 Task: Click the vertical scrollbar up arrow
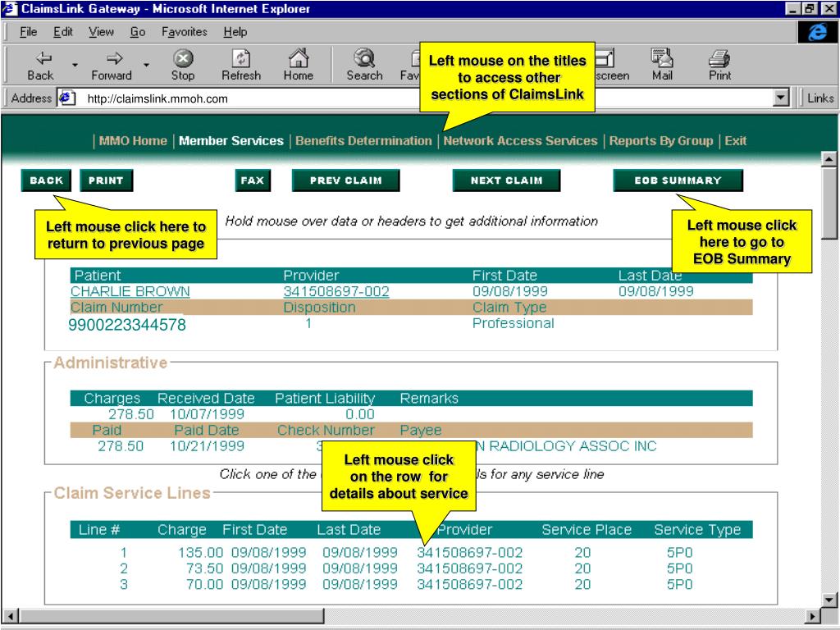pyautogui.click(x=829, y=158)
